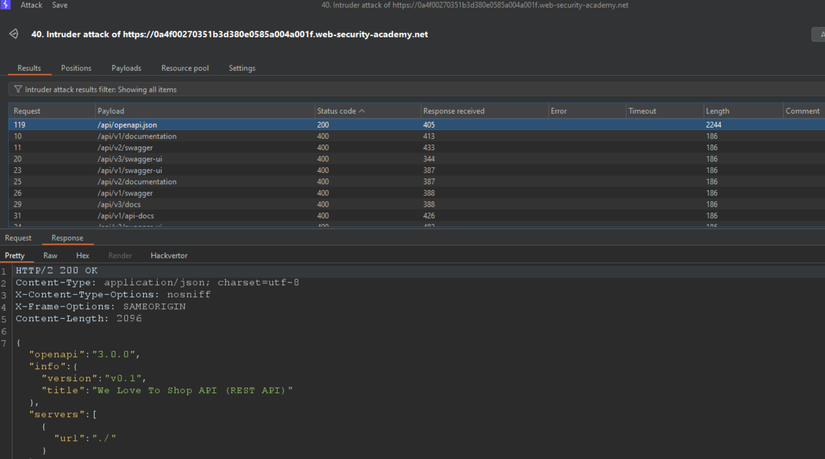Select the /api/v2/swagger payload row
The image size is (825, 459).
tap(416, 148)
